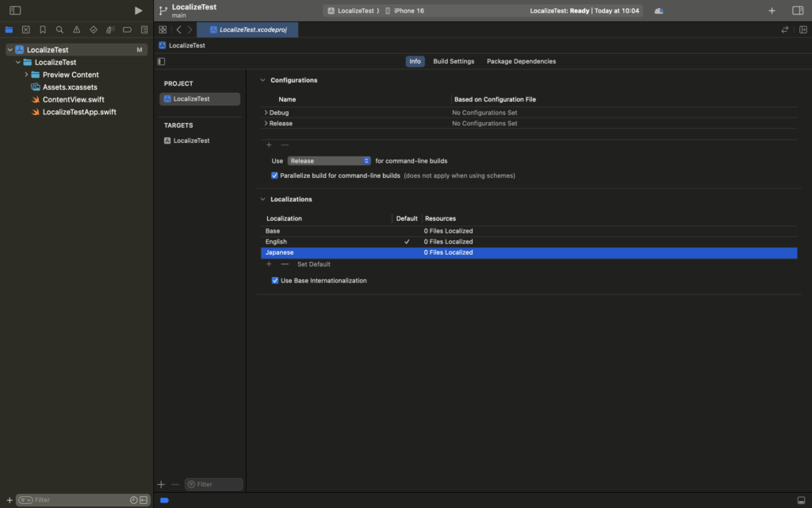Switch to the Build Settings tab

[454, 61]
